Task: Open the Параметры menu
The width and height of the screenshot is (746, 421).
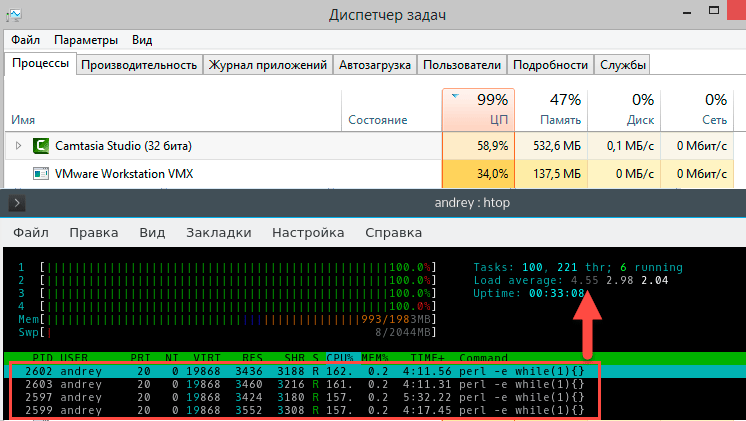Action: (x=86, y=40)
